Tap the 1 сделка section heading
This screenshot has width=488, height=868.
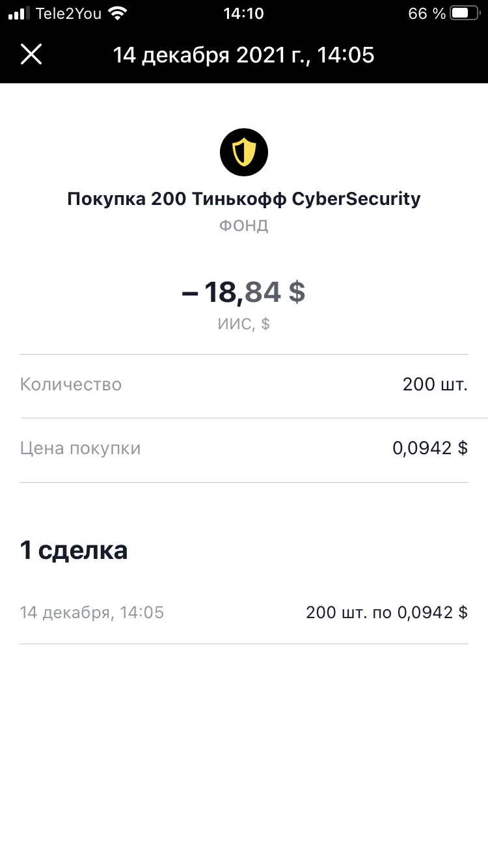coord(74,550)
